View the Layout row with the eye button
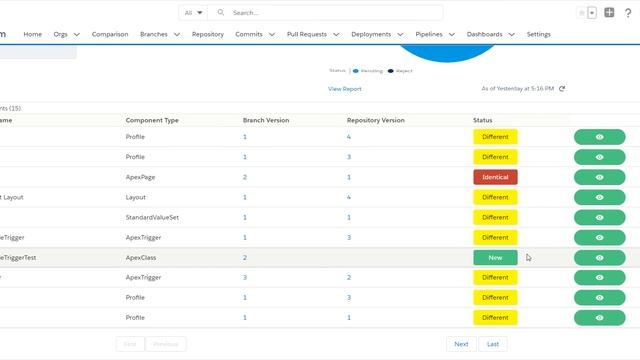 (600, 197)
